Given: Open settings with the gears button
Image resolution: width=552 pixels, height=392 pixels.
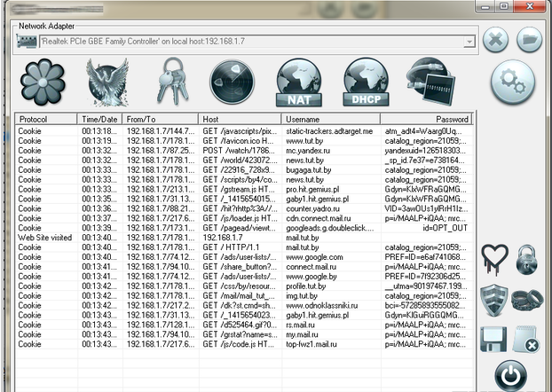Looking at the screenshot, I should (x=512, y=82).
